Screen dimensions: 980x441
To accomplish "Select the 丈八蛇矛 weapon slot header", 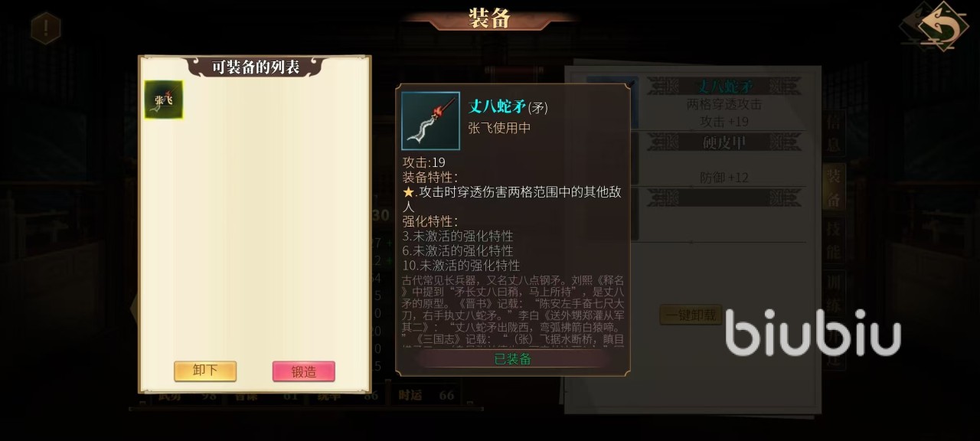I will tap(724, 86).
